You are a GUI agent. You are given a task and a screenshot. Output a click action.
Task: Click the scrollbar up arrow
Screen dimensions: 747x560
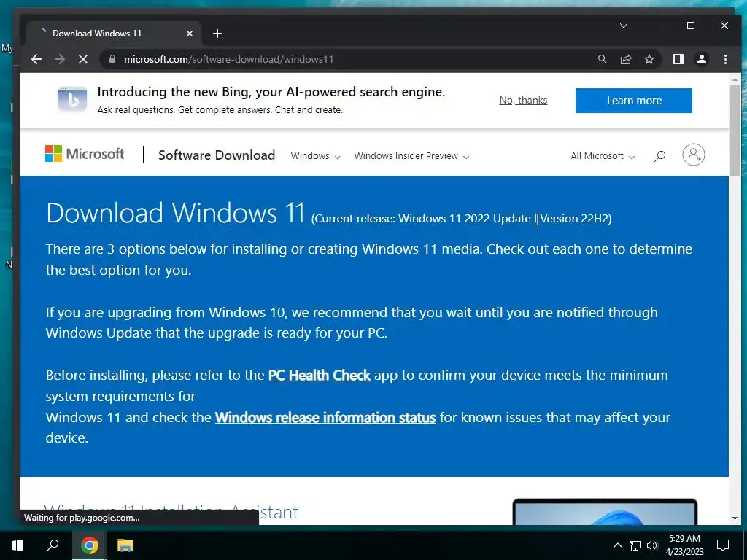coord(735,79)
